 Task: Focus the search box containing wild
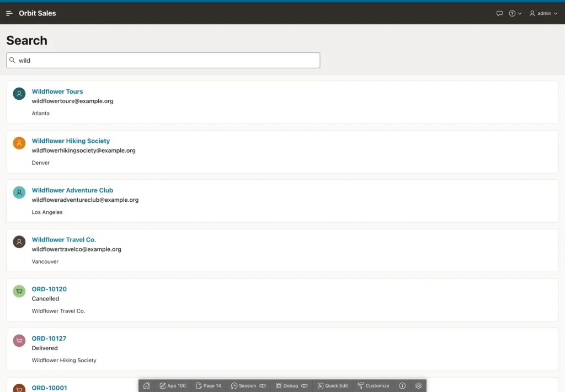(x=163, y=61)
